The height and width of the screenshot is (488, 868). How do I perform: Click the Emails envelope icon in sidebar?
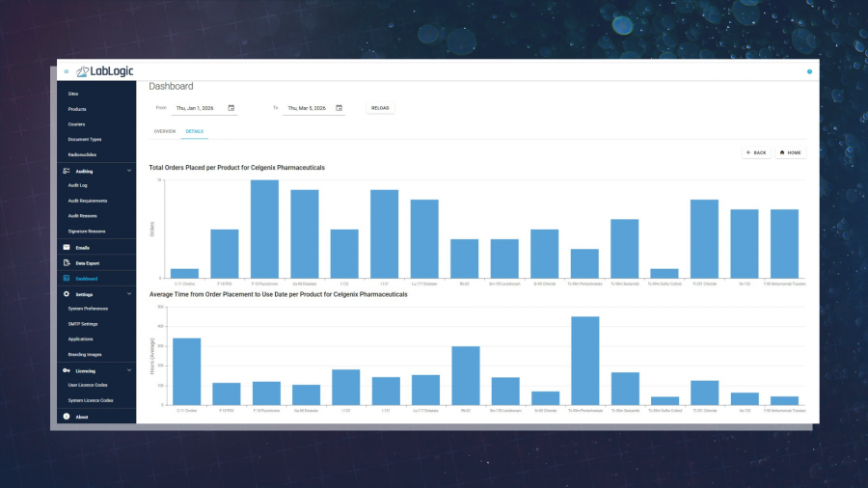coord(66,248)
